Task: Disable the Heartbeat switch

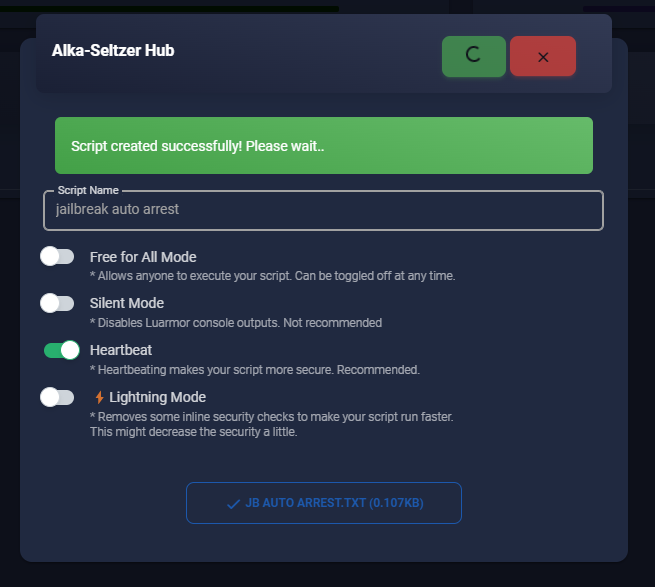Action: [x=62, y=350]
